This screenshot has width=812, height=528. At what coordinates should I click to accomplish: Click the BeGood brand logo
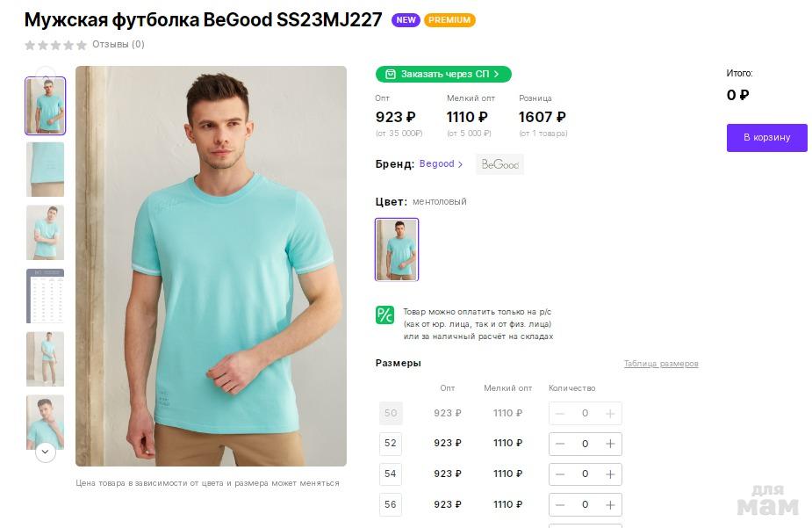click(x=499, y=164)
